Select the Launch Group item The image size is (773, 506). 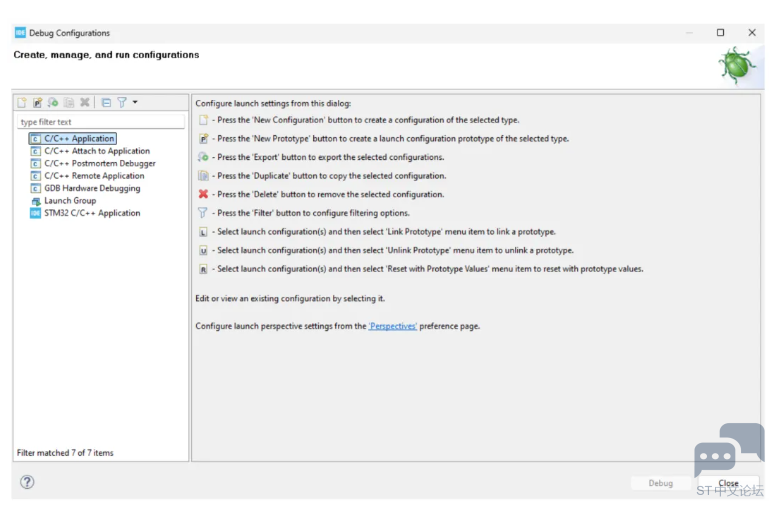(x=70, y=200)
